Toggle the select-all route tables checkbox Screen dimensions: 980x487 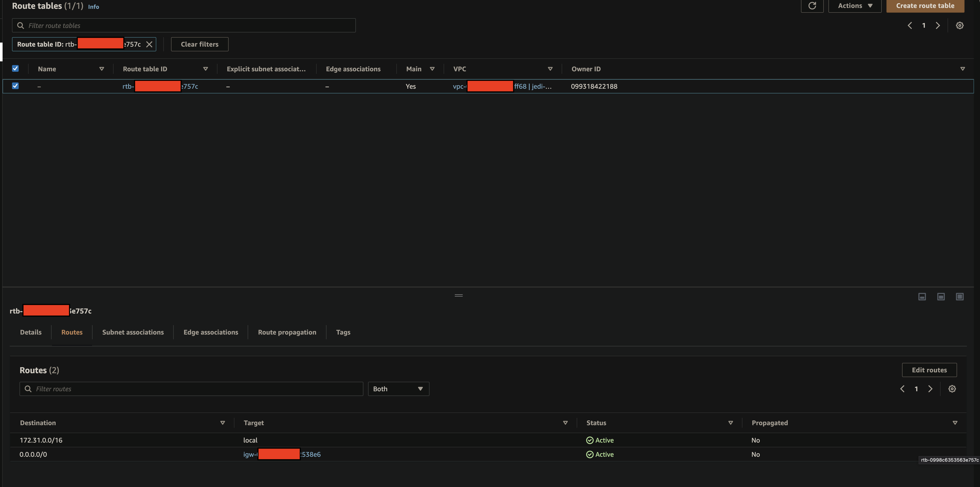point(15,68)
